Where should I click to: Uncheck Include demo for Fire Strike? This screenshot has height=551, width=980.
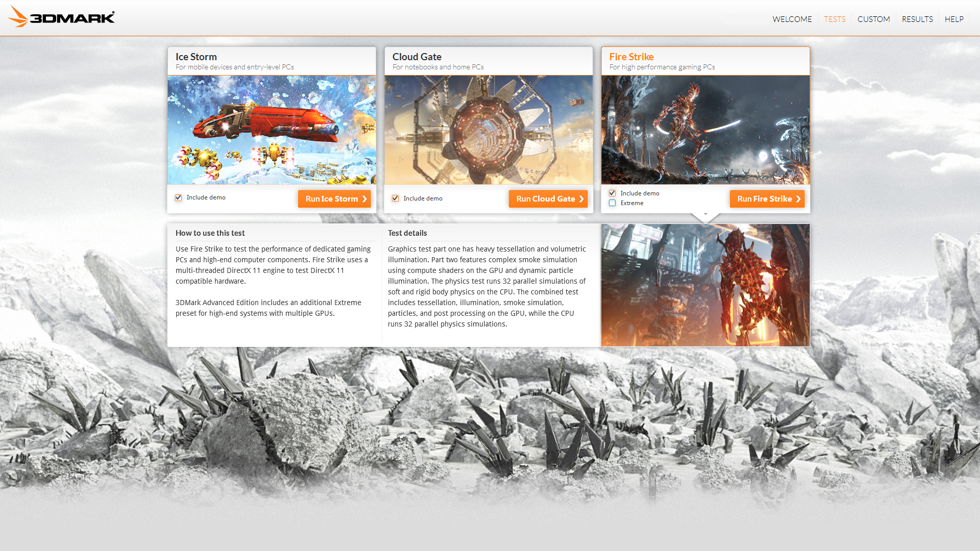[612, 193]
